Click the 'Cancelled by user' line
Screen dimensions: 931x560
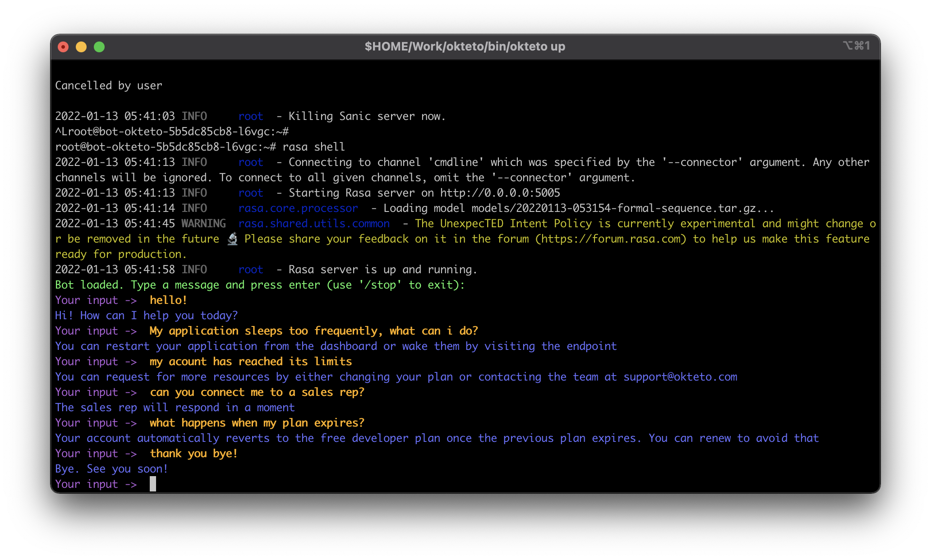pos(109,86)
